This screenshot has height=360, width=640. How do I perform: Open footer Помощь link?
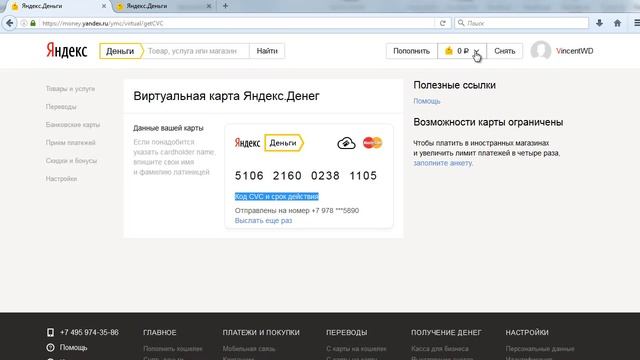(x=73, y=347)
